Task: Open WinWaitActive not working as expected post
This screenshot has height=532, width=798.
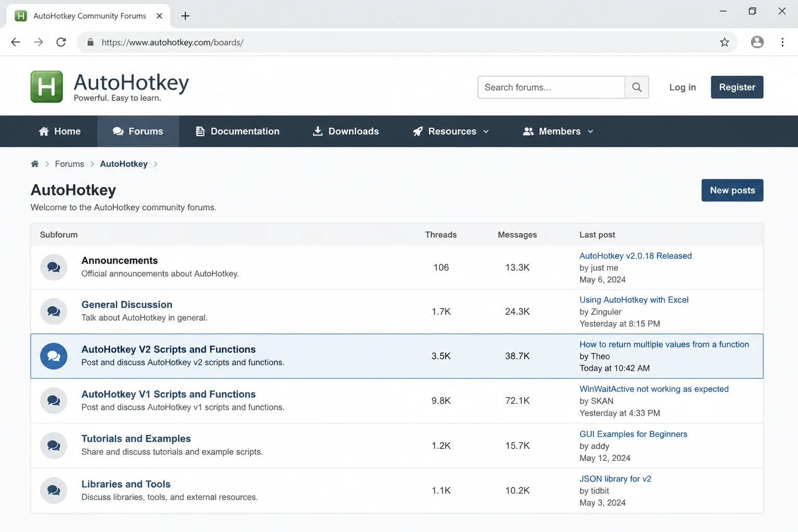Action: (654, 389)
